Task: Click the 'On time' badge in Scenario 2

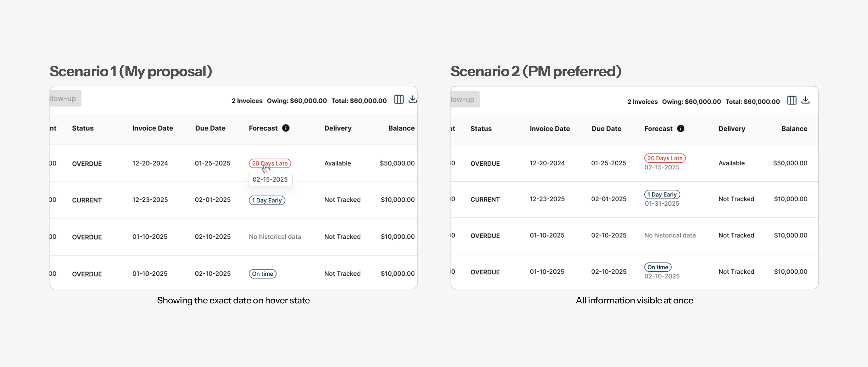Action: (657, 267)
